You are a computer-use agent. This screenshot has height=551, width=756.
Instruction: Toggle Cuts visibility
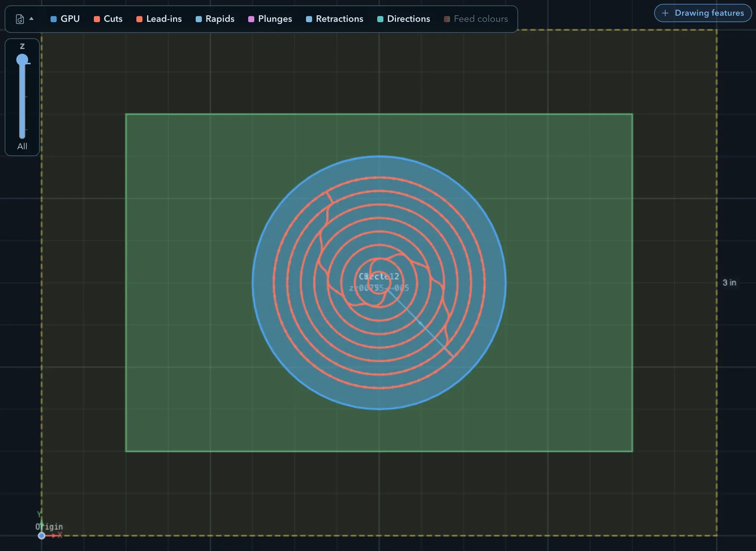point(108,19)
